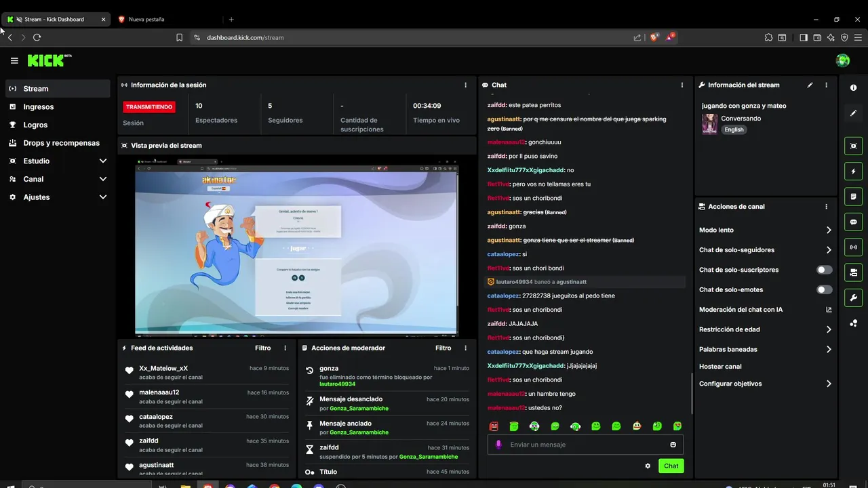Open Modo lento settings
The image size is (868, 488).
(x=766, y=230)
